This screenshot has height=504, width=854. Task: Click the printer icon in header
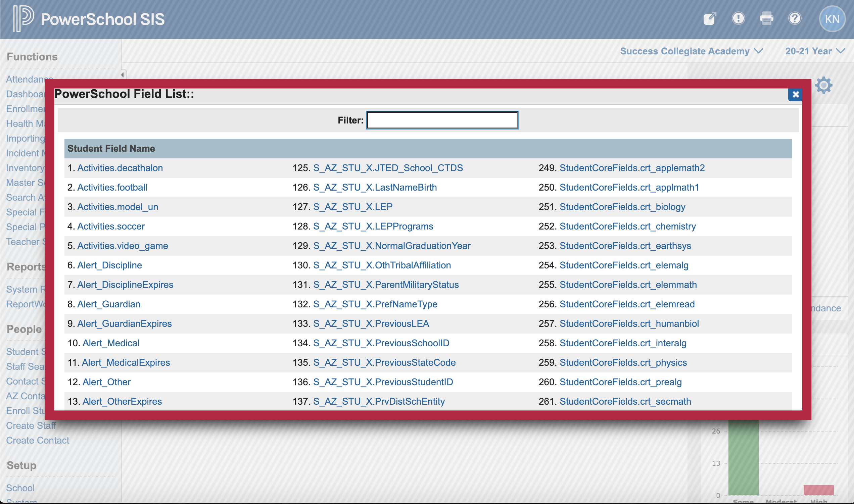point(766,18)
